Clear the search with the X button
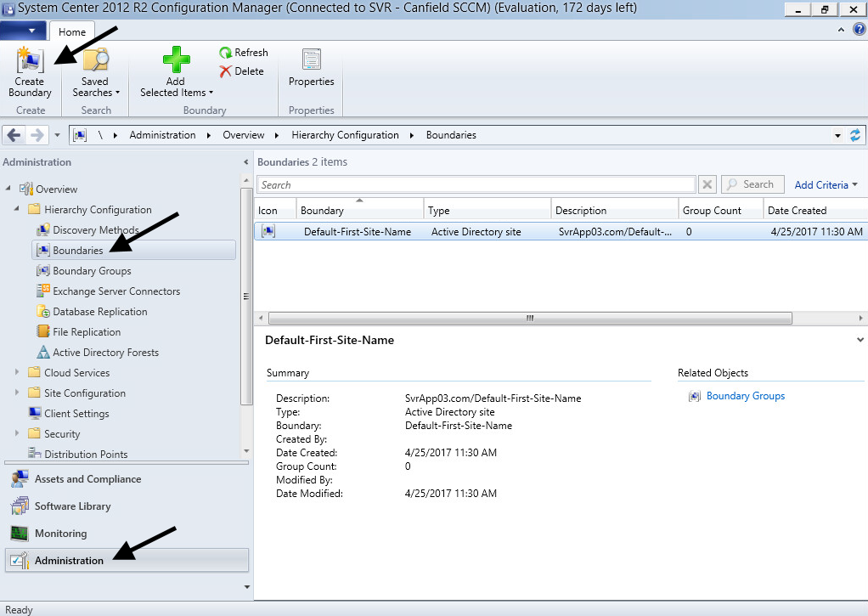Viewport: 868px width, 616px height. [x=707, y=184]
